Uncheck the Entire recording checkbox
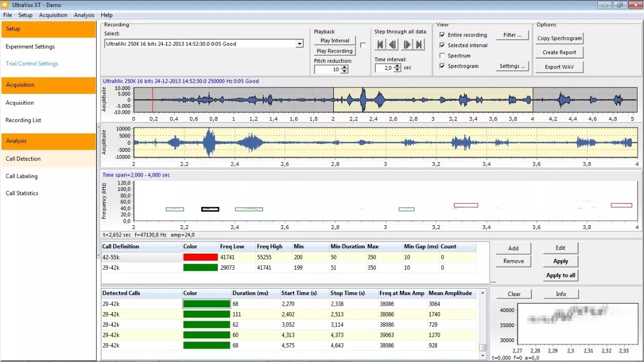Viewport: 644px width, 362px height. (x=442, y=35)
